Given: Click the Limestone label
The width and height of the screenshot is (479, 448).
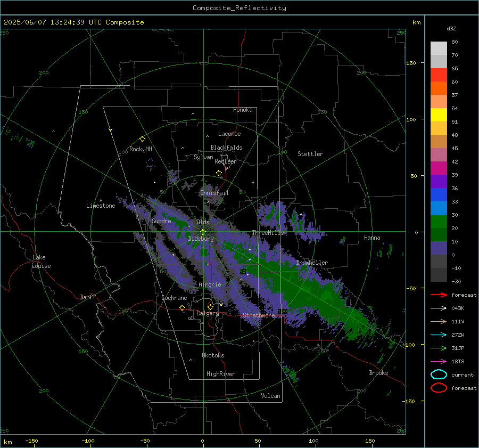Looking at the screenshot, I should point(101,206).
